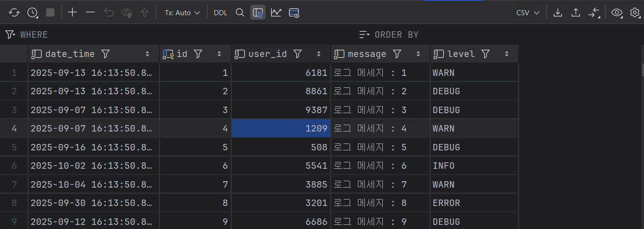The width and height of the screenshot is (644, 229).
Task: Click the export data download icon
Action: [558, 13]
